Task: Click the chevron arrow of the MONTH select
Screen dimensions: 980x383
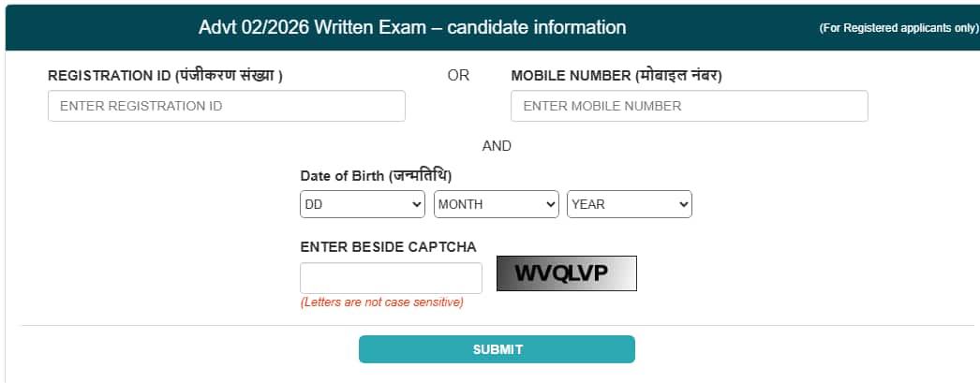Action: (x=551, y=204)
